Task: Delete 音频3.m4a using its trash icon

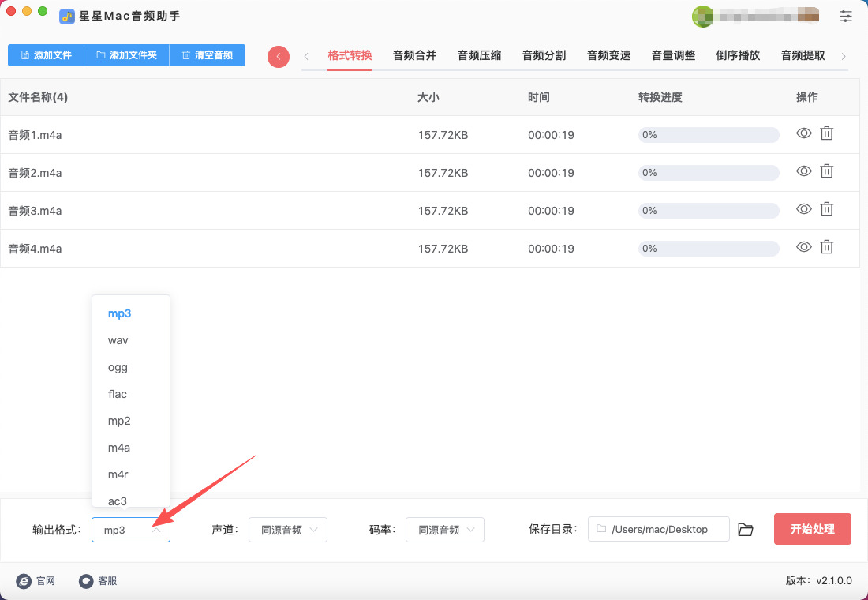Action: [826, 209]
